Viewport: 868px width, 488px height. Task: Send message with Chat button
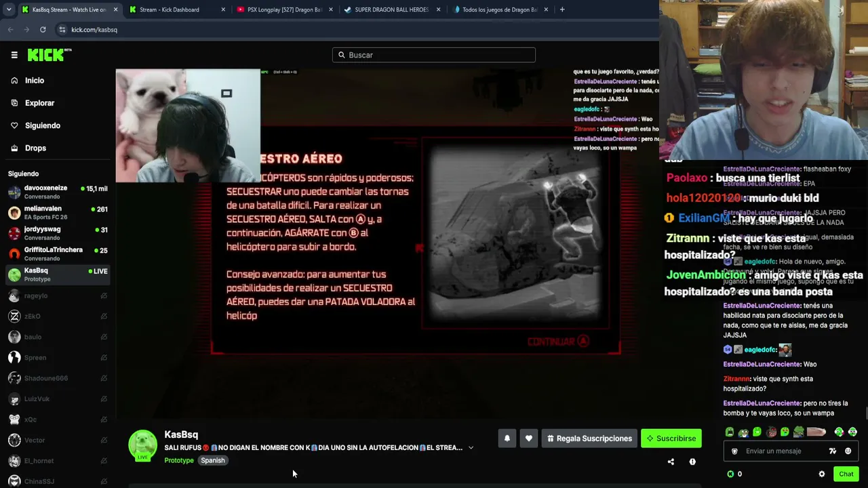846,474
